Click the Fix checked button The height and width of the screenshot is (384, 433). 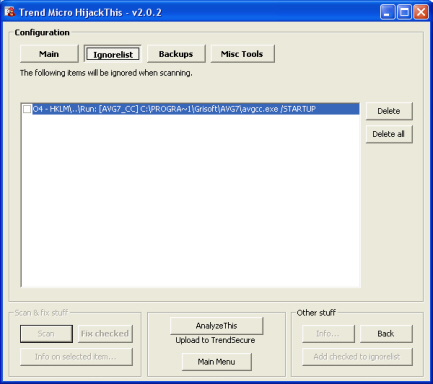(105, 334)
